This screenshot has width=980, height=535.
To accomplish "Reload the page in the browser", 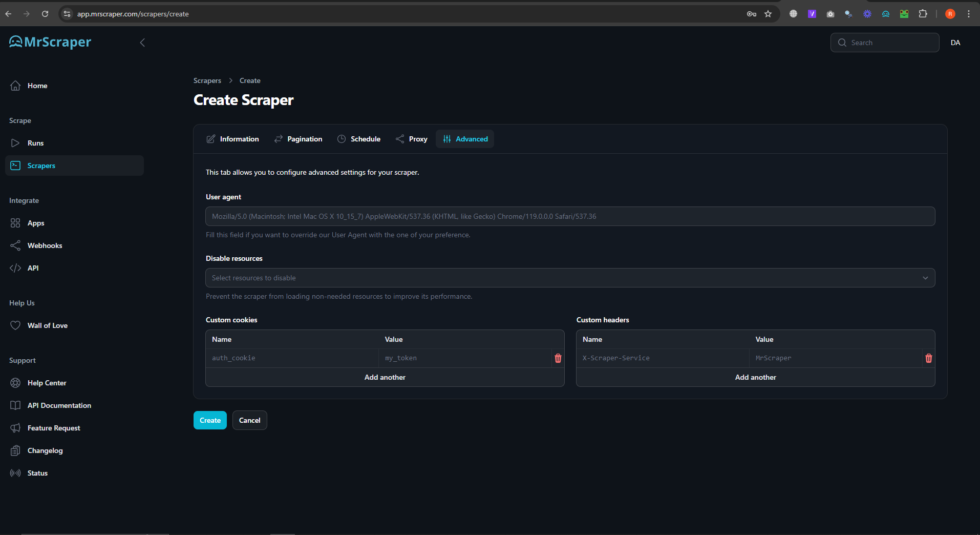I will point(45,14).
